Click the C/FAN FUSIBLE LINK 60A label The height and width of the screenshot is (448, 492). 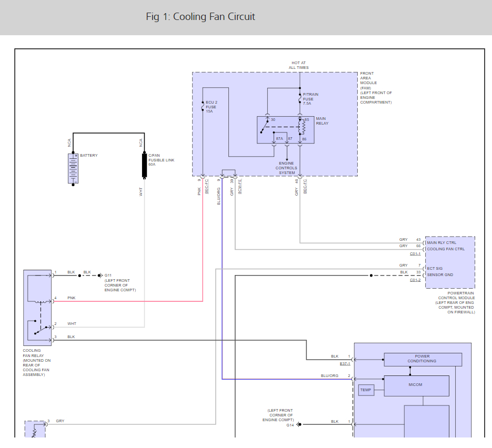(x=161, y=160)
